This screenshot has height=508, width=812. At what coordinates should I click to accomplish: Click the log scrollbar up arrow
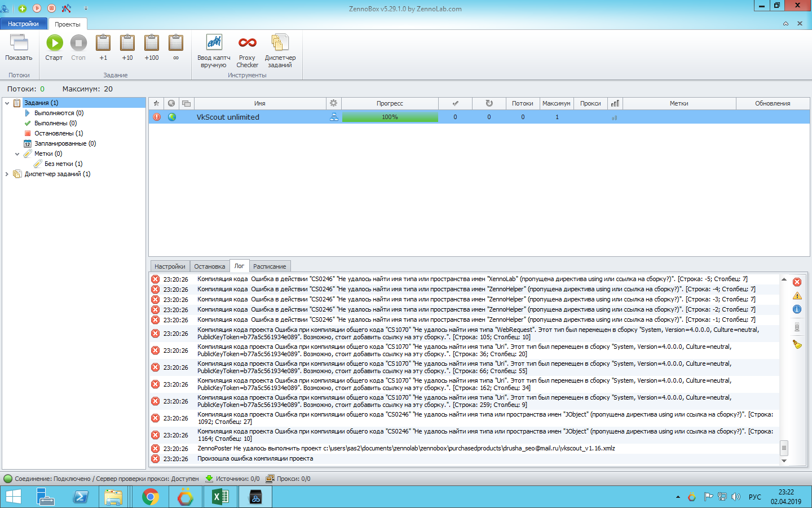(784, 279)
